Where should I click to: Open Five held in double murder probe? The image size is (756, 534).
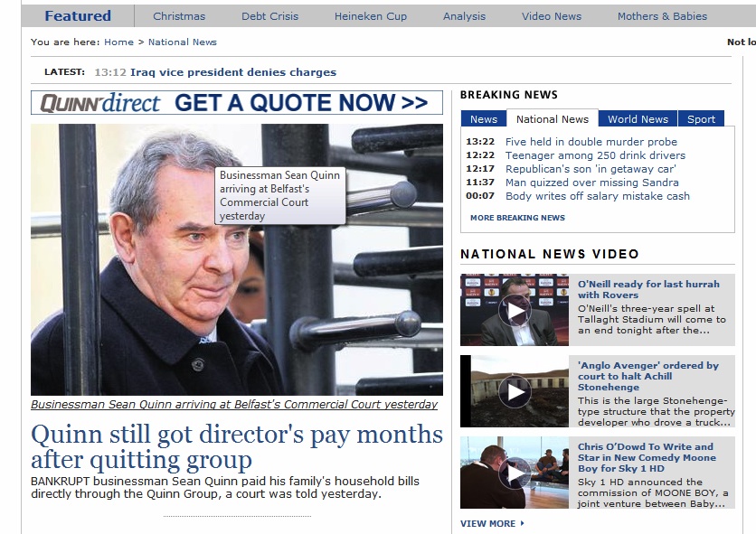591,142
